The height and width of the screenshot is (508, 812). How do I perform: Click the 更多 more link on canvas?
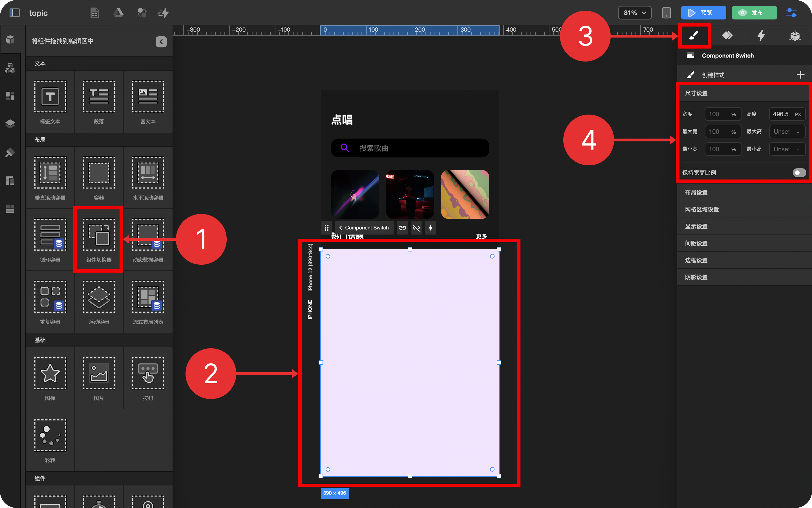click(x=481, y=236)
